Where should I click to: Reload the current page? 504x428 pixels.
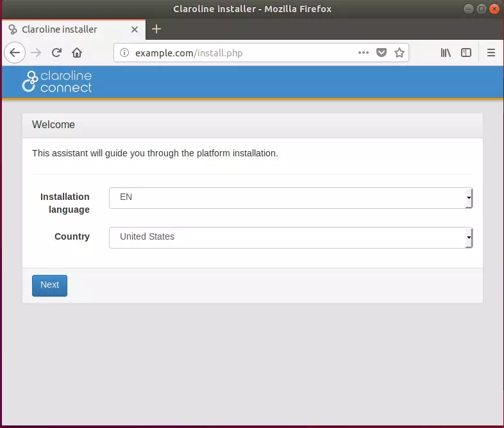coord(56,53)
